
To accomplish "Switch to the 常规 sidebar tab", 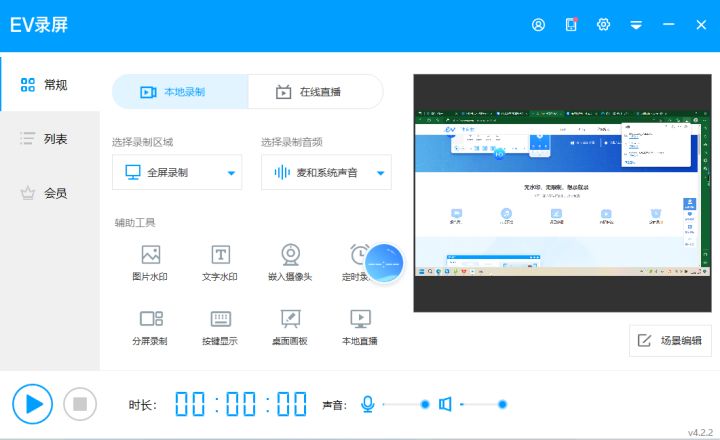I will [50, 85].
